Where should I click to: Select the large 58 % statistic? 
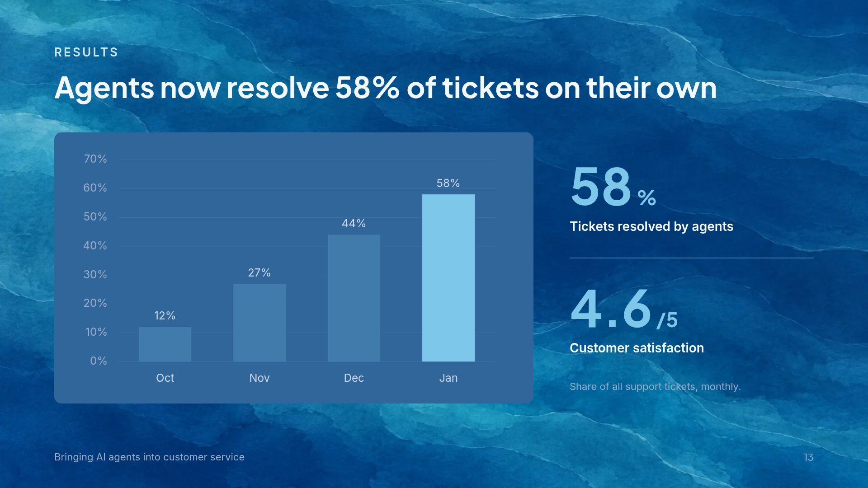613,186
